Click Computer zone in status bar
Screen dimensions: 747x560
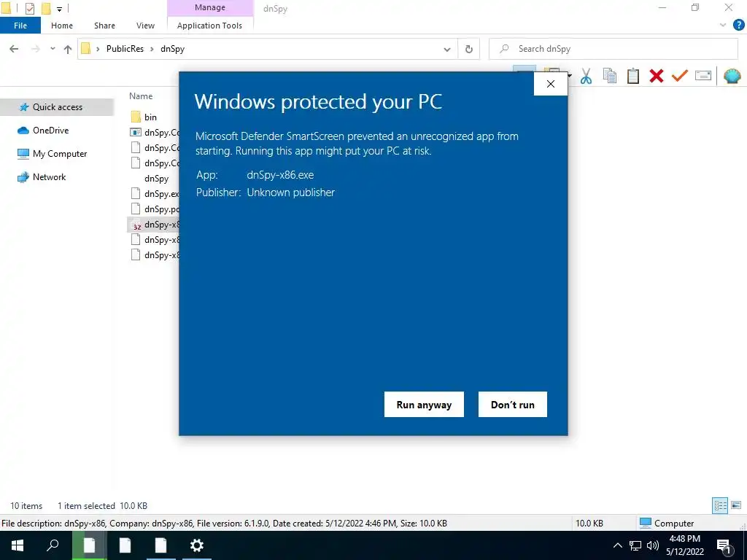pos(667,523)
